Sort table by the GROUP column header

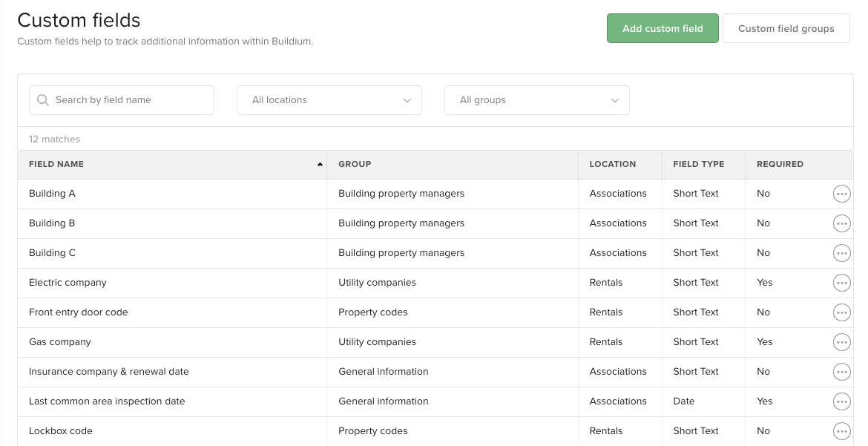coord(355,164)
